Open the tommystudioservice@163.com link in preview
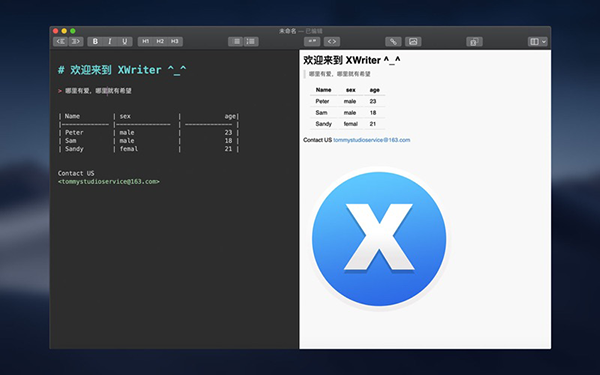Image resolution: width=600 pixels, height=375 pixels. click(372, 140)
